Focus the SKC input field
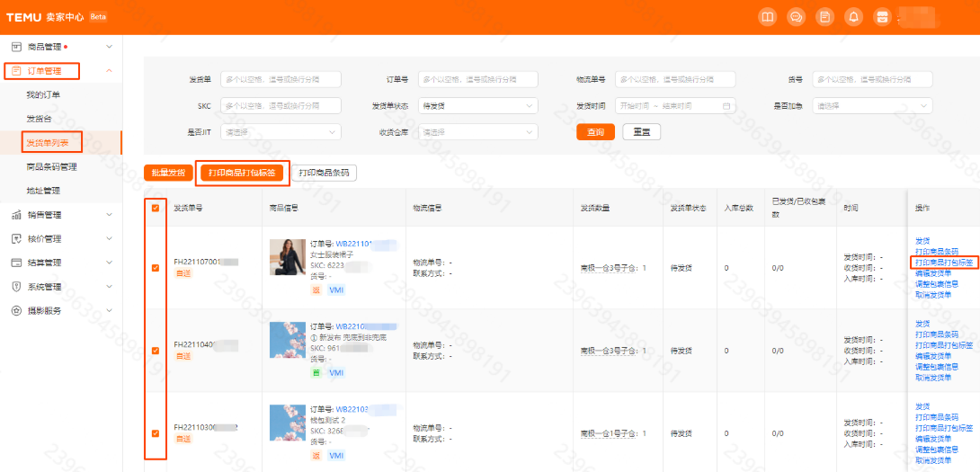This screenshot has height=472, width=980. [281, 106]
